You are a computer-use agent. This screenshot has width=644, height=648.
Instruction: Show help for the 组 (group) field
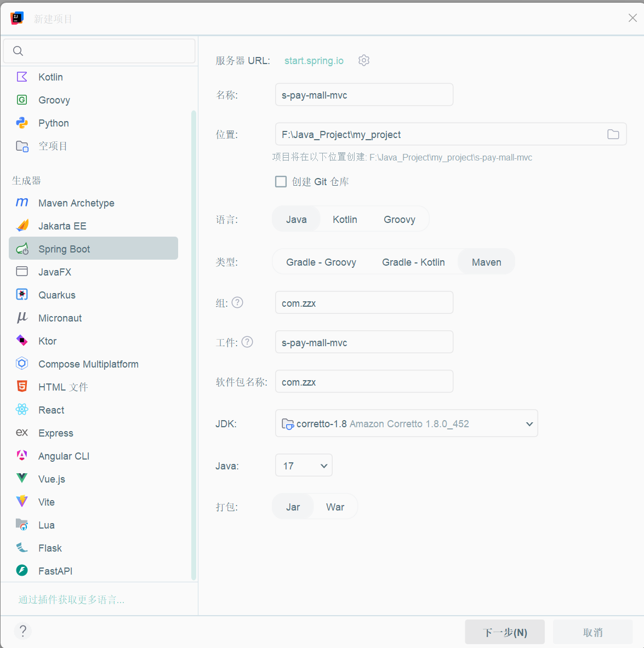pos(237,303)
